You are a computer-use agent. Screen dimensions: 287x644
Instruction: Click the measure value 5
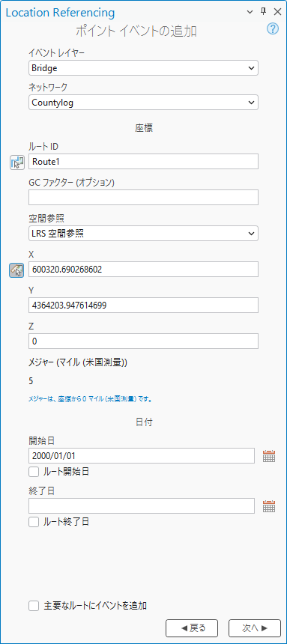click(x=31, y=381)
